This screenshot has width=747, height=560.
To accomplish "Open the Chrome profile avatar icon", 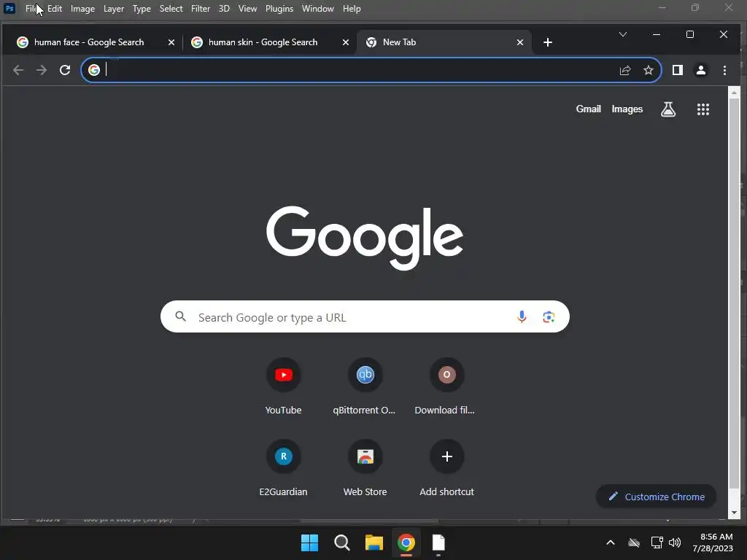I will (x=701, y=71).
